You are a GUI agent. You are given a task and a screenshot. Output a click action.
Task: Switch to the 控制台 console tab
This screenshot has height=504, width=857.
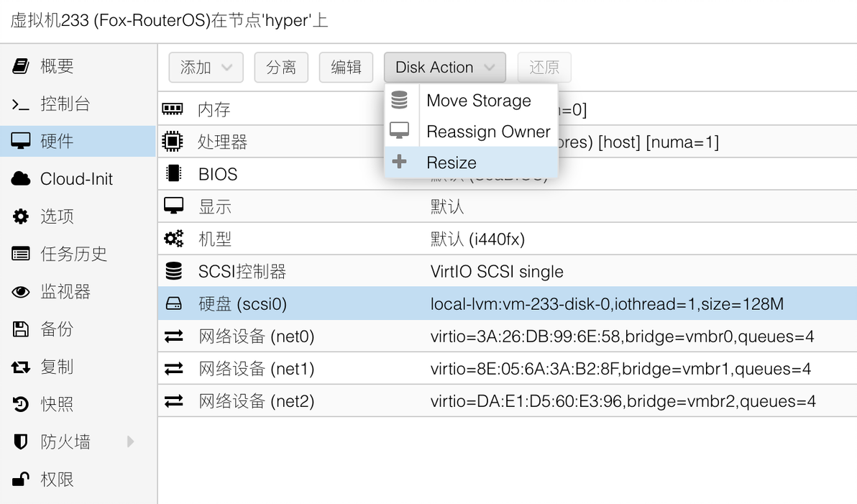click(65, 104)
